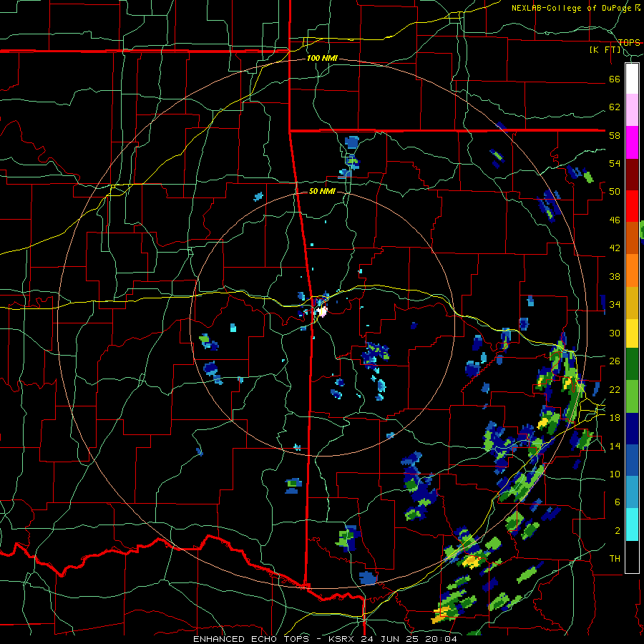Select the light orange legend segment
This screenshot has height=644, width=644.
[632, 270]
